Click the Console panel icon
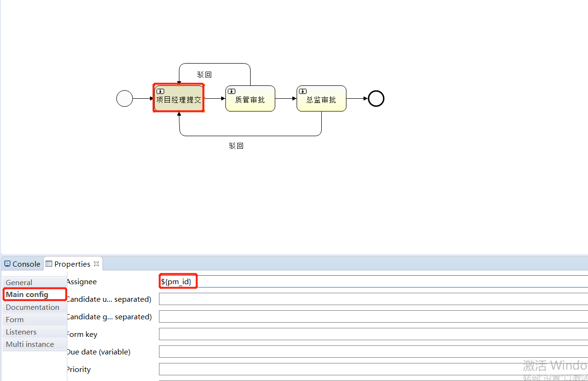This screenshot has width=588, height=381. pyautogui.click(x=7, y=263)
